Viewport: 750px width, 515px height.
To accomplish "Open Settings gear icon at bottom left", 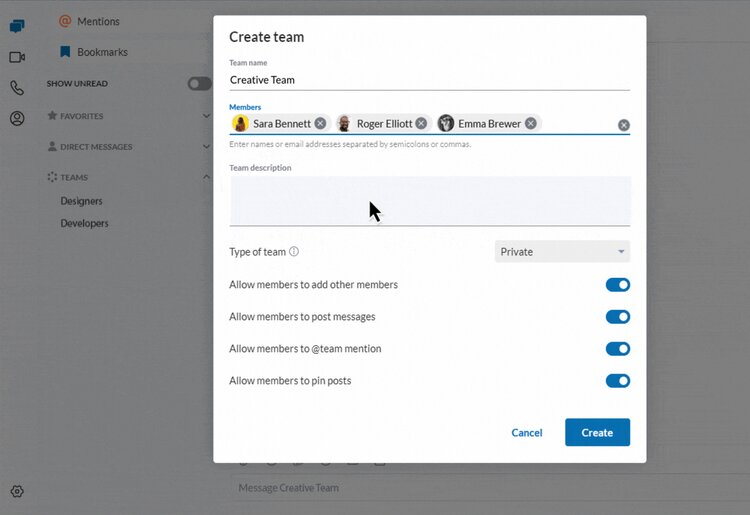I will pos(17,491).
